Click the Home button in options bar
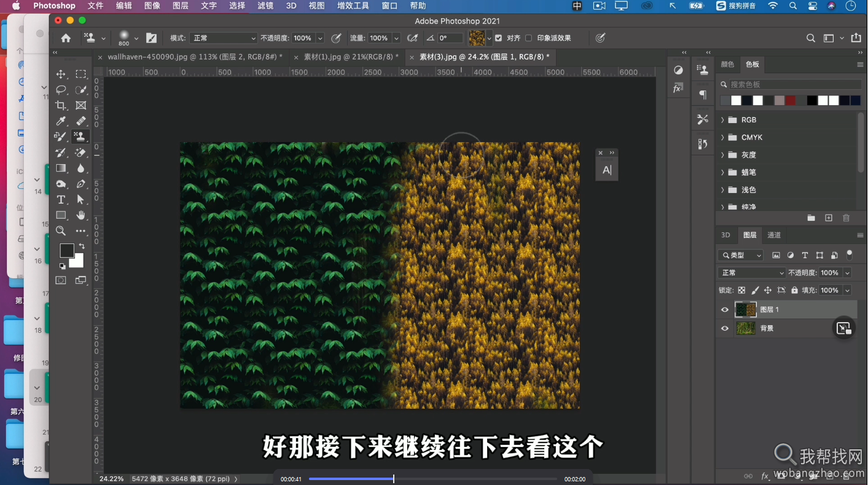This screenshot has width=868, height=485. pos(66,38)
